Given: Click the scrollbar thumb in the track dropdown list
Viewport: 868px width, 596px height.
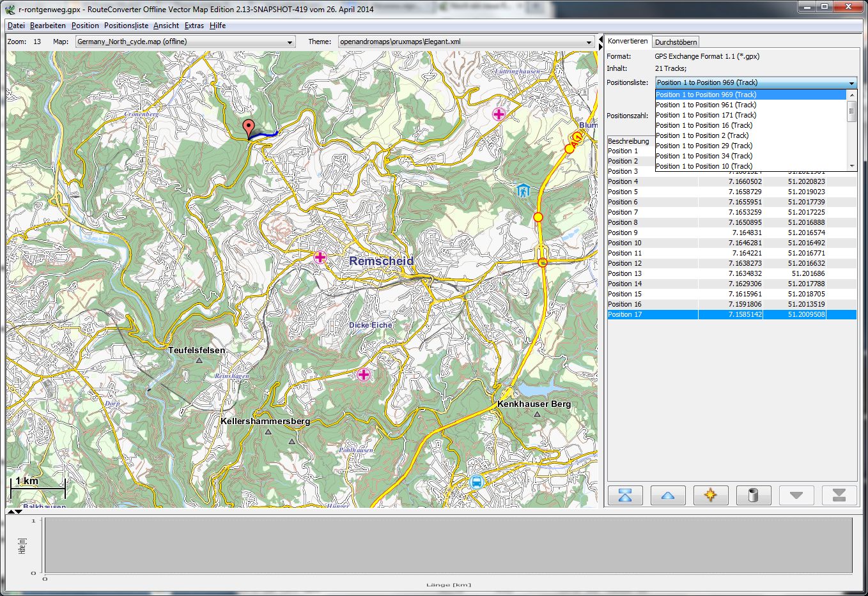Looking at the screenshot, I should click(851, 112).
